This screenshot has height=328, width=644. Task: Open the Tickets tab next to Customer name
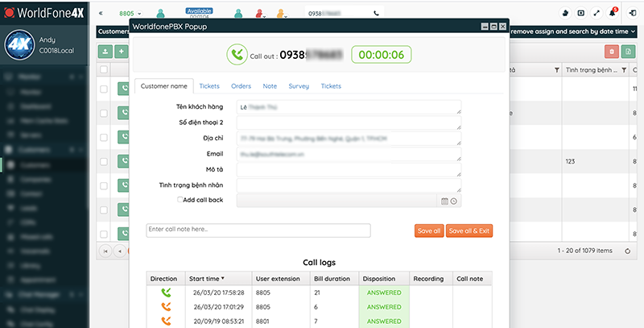coord(209,86)
